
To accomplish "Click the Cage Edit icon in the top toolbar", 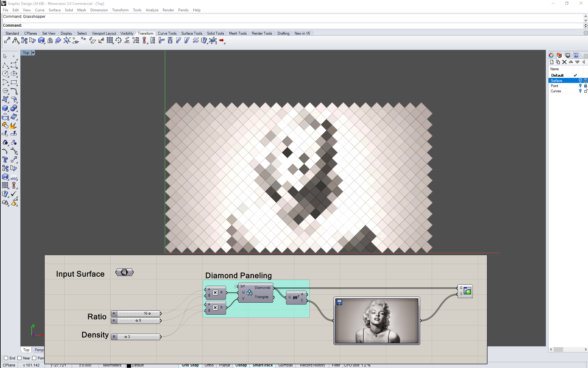I will 213,40.
